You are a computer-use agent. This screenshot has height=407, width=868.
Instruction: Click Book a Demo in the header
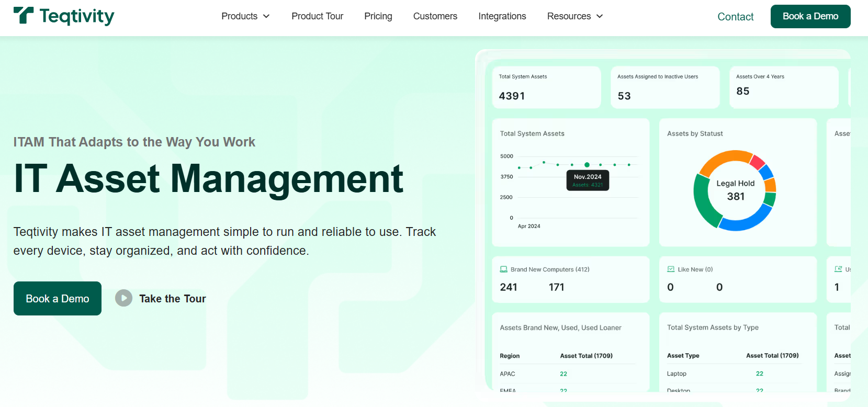[x=810, y=16]
